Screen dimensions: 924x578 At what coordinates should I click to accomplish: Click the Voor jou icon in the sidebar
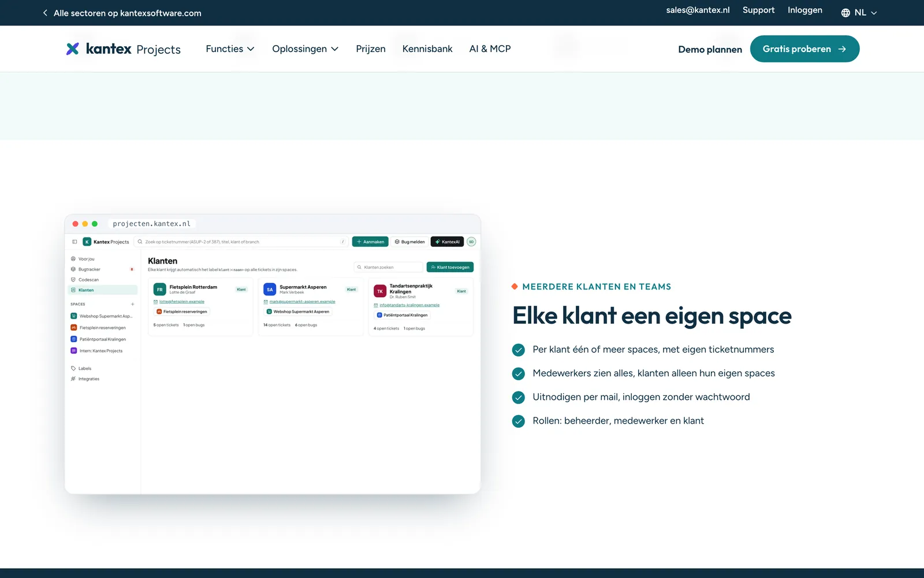[73, 259]
